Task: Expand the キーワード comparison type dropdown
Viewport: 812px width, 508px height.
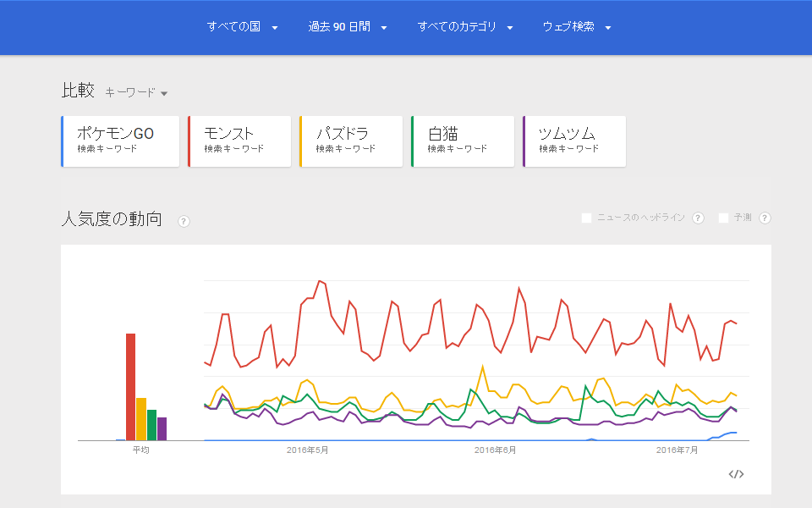Action: click(136, 92)
